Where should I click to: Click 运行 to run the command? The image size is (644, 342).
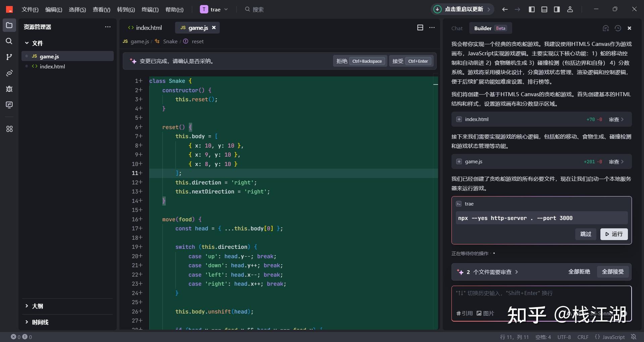tap(614, 234)
